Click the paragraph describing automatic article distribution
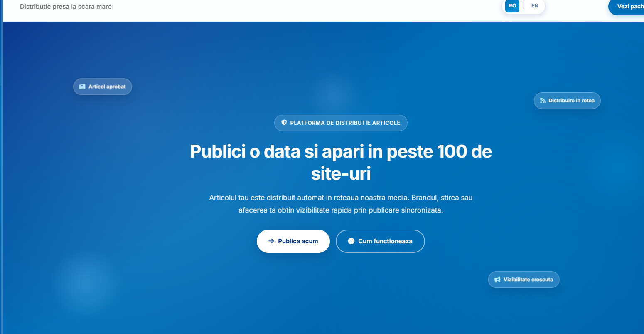This screenshot has width=644, height=334. coord(341,204)
